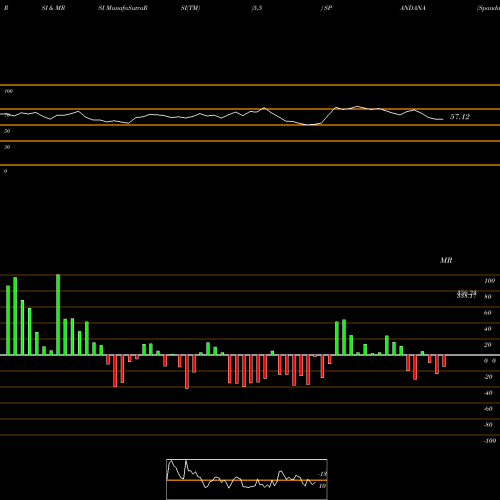The image size is (500, 500).
Task: Click the MR panel label
Action: click(446, 260)
